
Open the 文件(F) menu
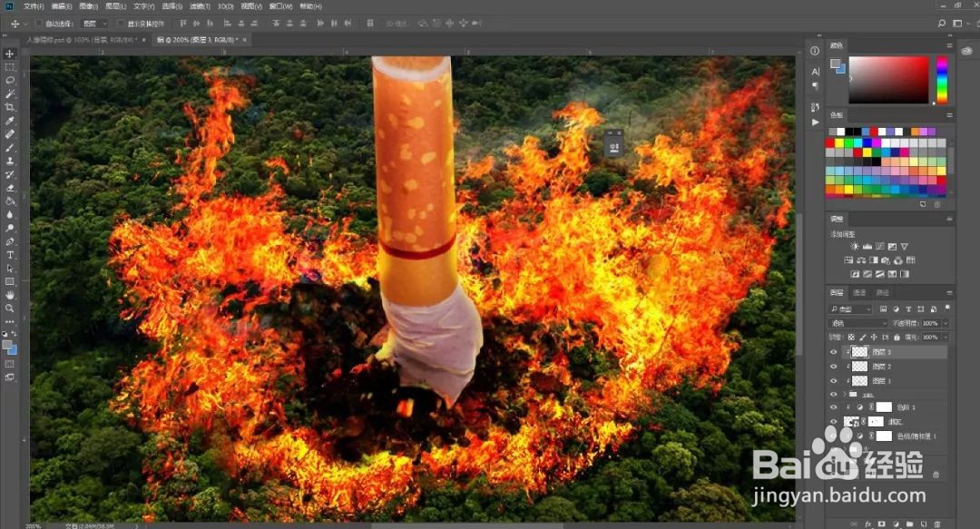pyautogui.click(x=34, y=6)
